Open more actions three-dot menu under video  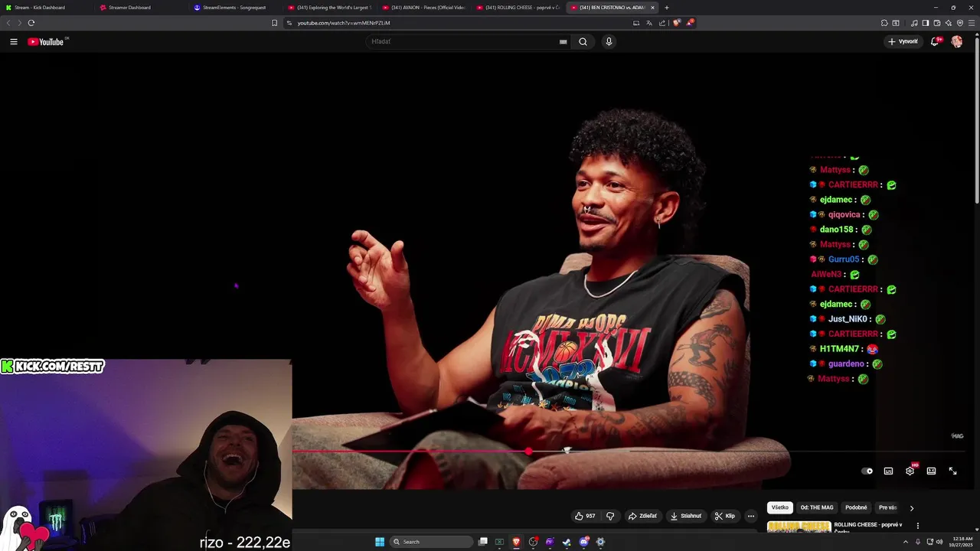click(750, 516)
